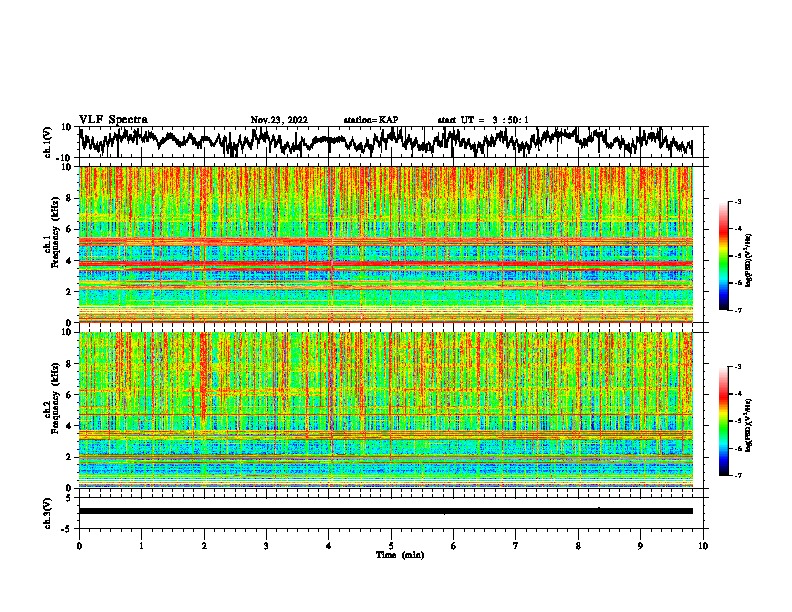Select the "start UT = 3 :50: 1" header text

[483, 120]
